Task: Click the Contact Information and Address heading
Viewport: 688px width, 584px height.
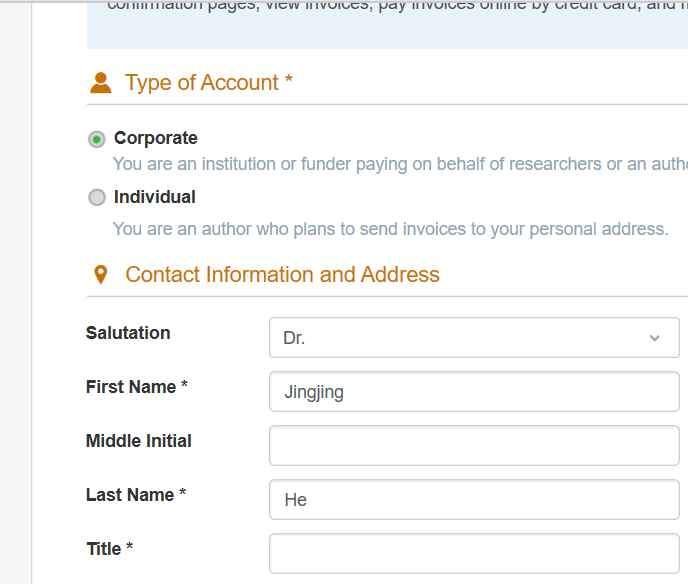Action: click(282, 275)
